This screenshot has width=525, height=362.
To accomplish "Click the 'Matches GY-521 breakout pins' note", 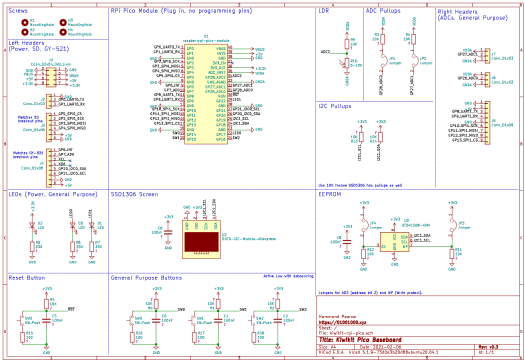I will (x=28, y=154).
